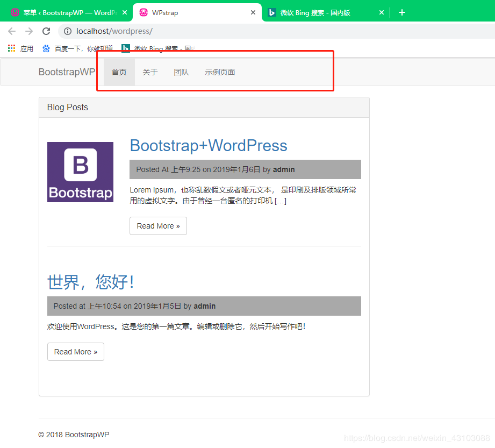495x448 pixels.
Task: Open the Baidu bookmark
Action: click(77, 48)
